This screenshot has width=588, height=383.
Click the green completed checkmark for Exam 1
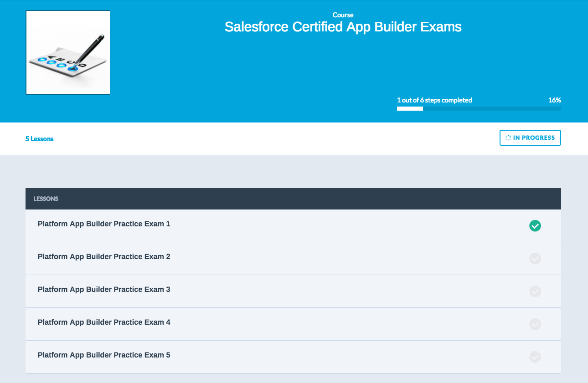pyautogui.click(x=535, y=225)
